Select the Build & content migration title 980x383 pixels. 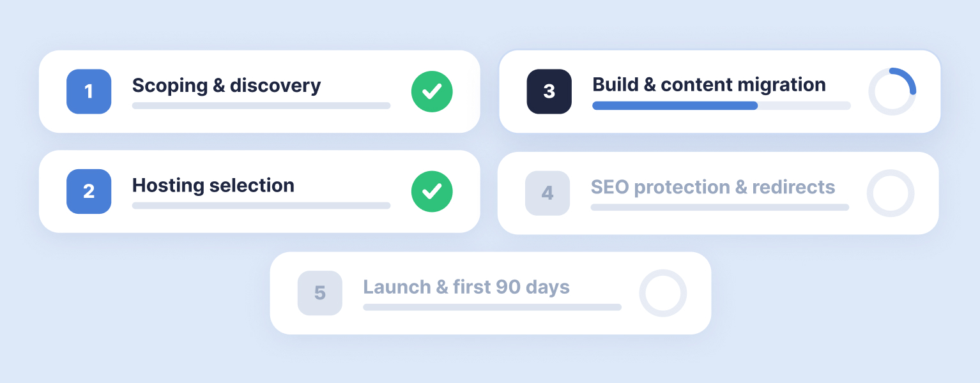[709, 85]
